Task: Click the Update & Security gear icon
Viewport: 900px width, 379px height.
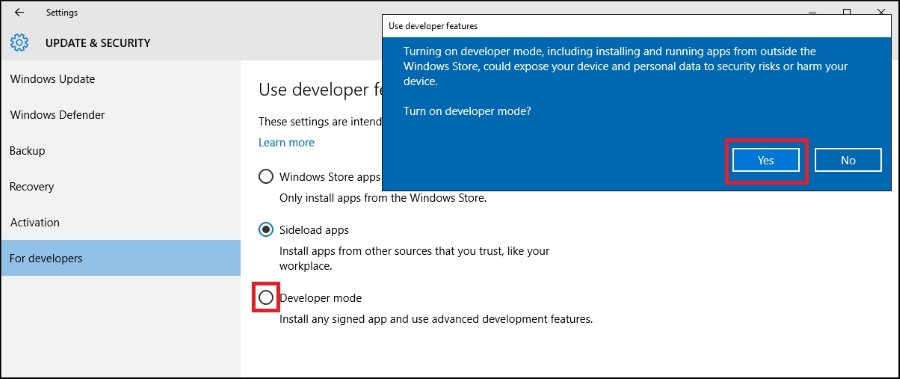Action: [x=19, y=42]
